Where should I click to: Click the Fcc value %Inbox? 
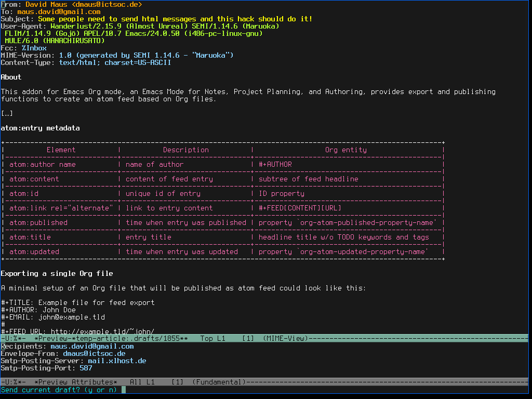pos(34,48)
